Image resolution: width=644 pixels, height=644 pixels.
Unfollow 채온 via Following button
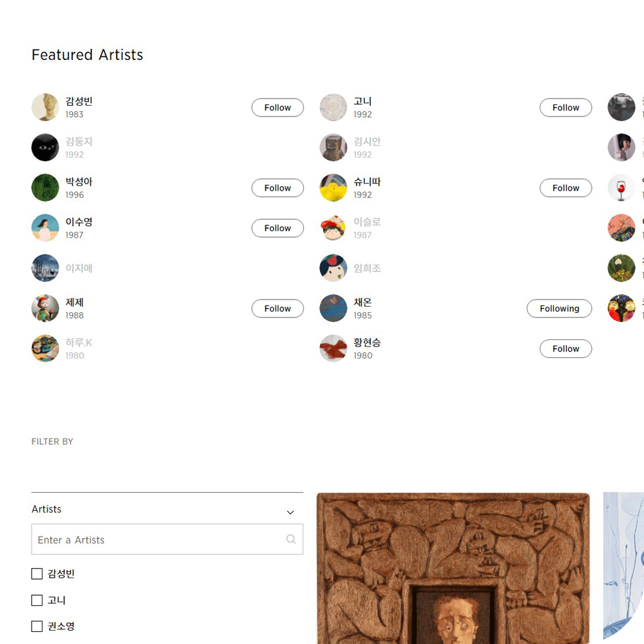pyautogui.click(x=560, y=308)
